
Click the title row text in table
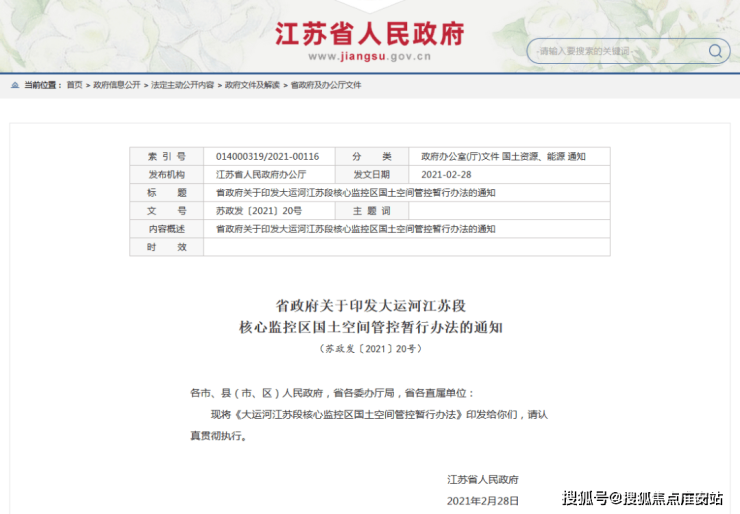point(355,193)
